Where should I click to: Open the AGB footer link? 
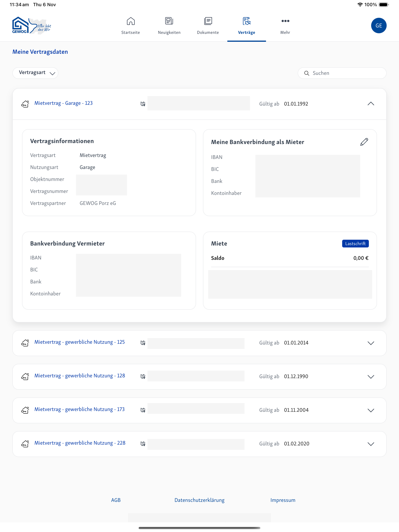point(116,500)
